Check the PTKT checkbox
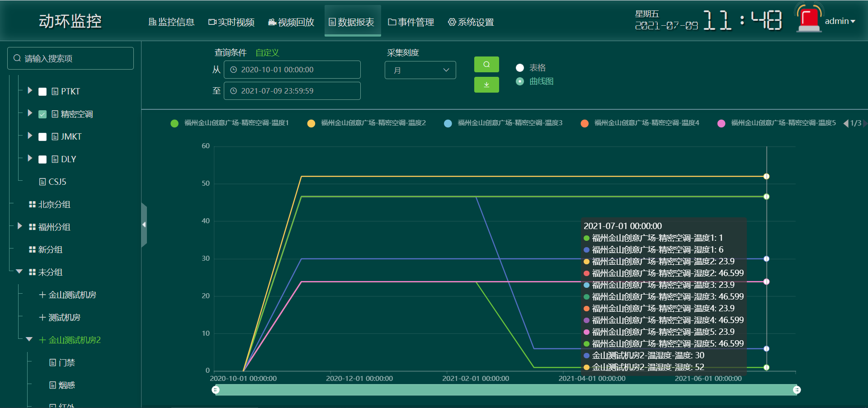The width and height of the screenshot is (868, 408). [42, 92]
